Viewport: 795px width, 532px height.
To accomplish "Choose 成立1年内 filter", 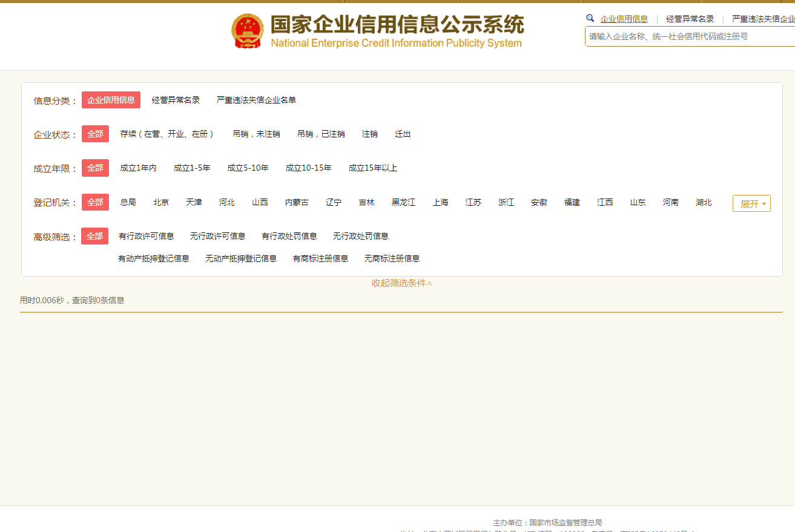I will point(138,168).
